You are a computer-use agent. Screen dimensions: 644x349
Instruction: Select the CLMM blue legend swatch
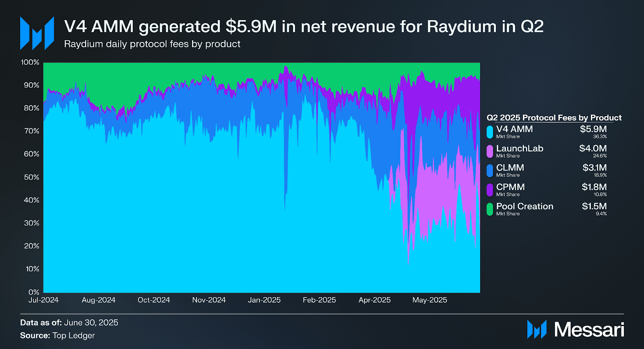pyautogui.click(x=490, y=170)
